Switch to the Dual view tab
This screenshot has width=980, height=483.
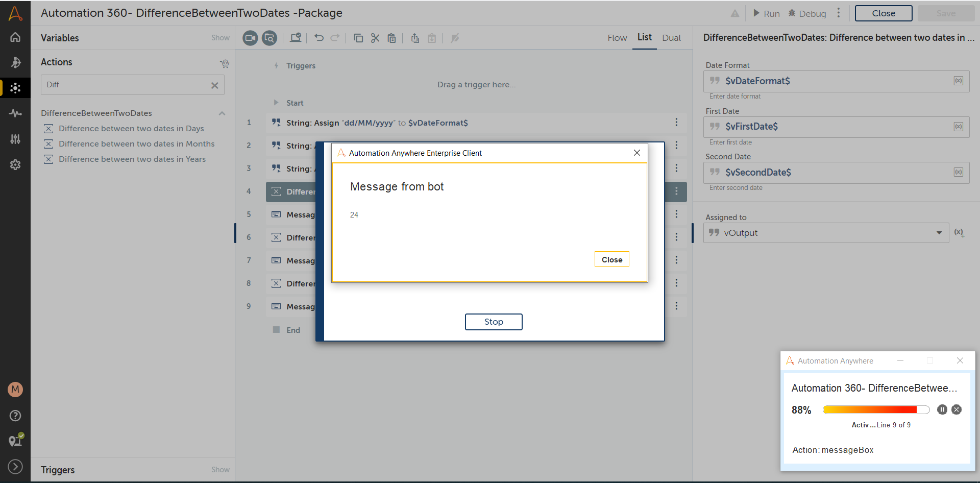(x=672, y=38)
